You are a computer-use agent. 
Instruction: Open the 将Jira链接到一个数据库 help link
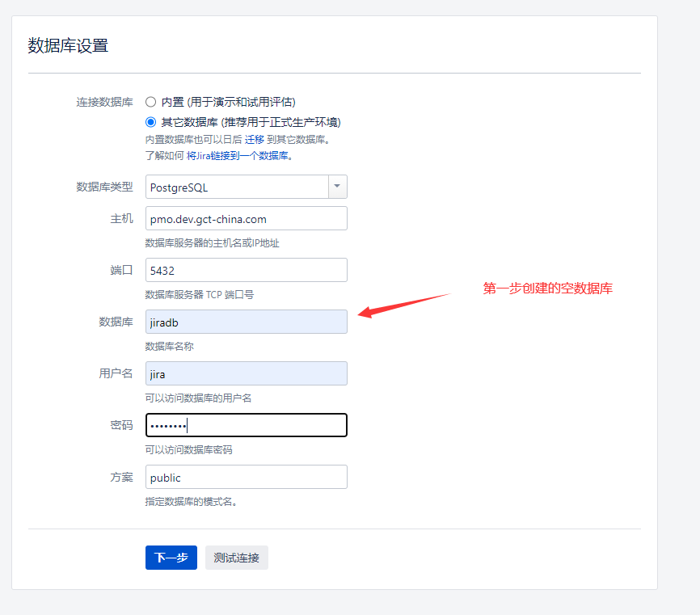coord(238,155)
